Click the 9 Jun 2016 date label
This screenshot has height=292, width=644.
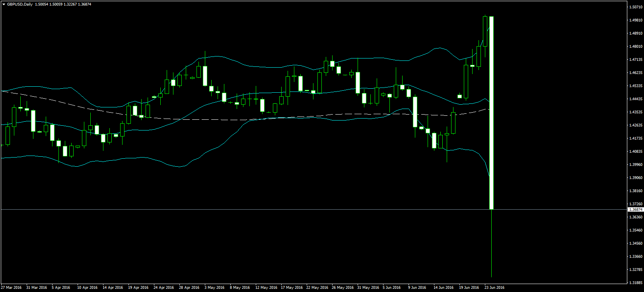point(417,288)
